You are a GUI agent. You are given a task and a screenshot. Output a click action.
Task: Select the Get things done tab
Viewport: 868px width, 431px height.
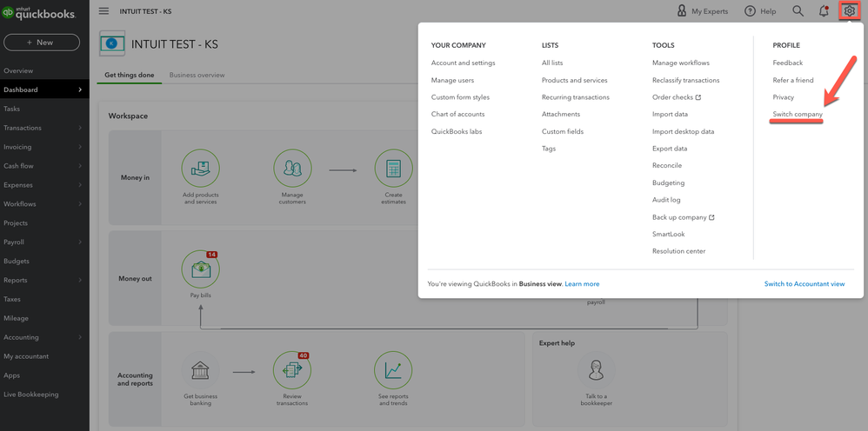pyautogui.click(x=129, y=75)
